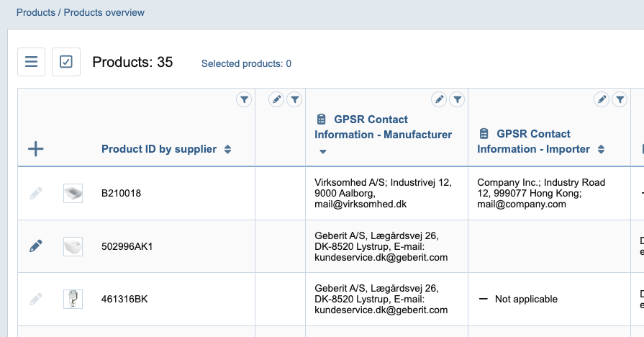This screenshot has height=337, width=644.
Task: Click edit pencil for GPSR Importer column
Action: tap(602, 99)
